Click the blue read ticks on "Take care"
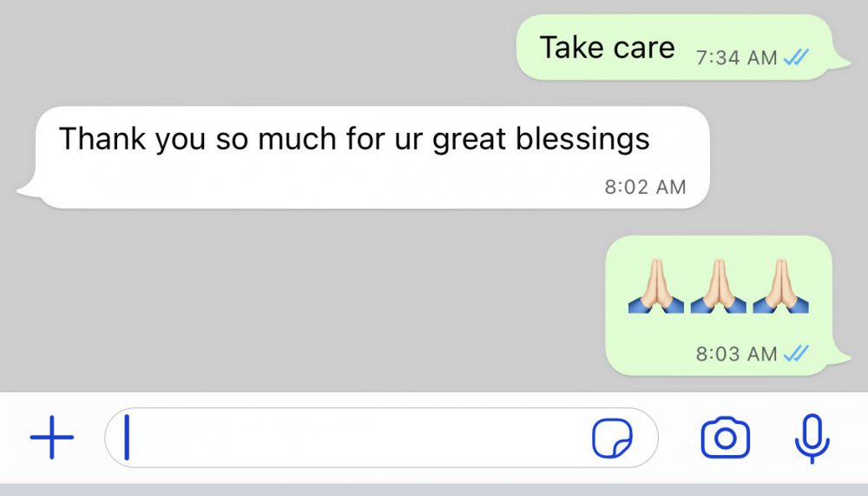Screen dimensions: 868x496 (x=797, y=57)
